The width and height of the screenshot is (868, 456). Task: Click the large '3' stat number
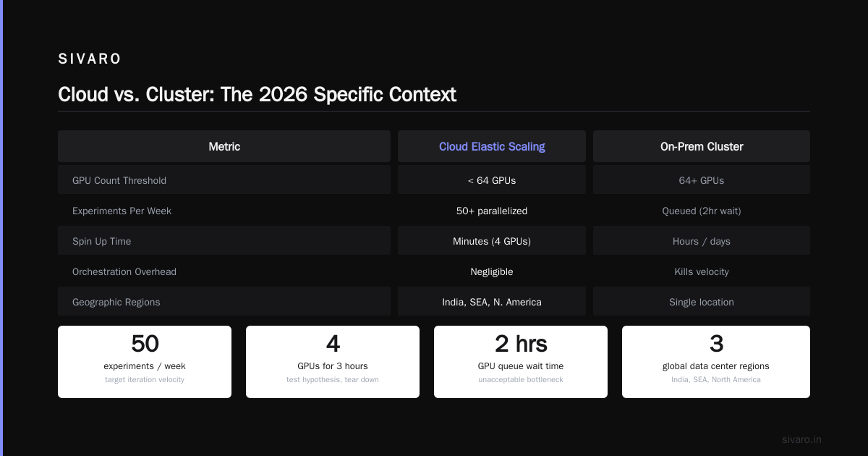click(716, 344)
